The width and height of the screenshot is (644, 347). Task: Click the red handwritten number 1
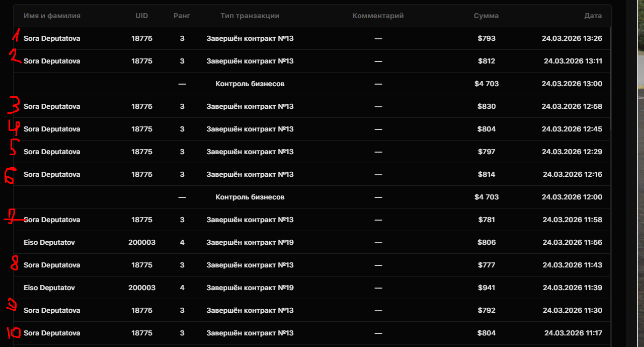(17, 35)
